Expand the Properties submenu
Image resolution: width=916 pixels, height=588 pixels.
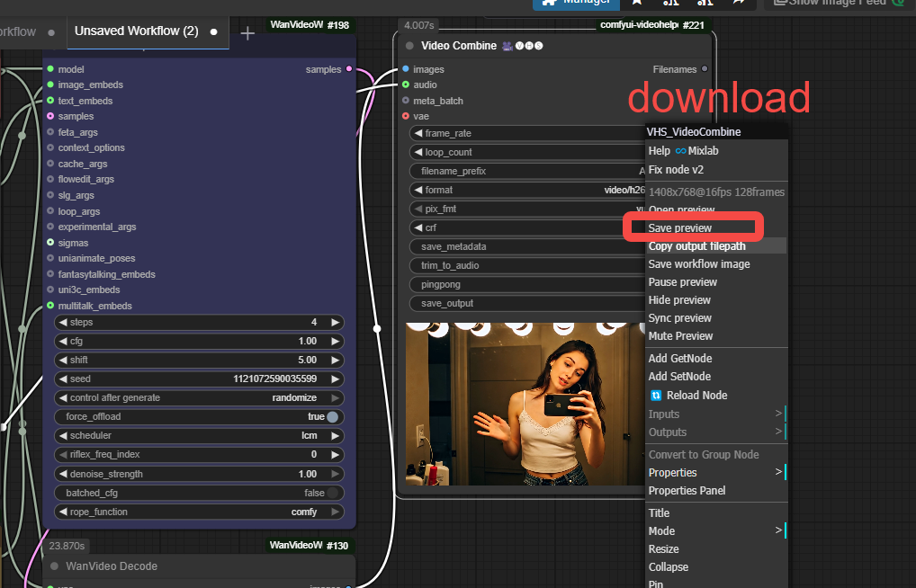point(716,472)
